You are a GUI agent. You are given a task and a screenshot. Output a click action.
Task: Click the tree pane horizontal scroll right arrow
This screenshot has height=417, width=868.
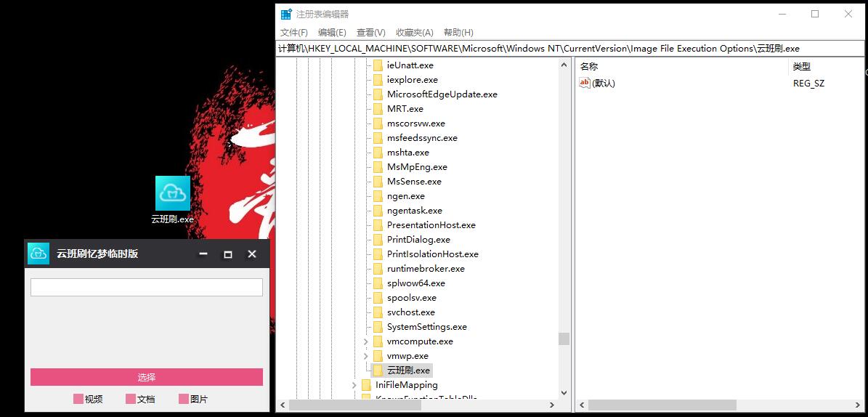tap(552, 405)
